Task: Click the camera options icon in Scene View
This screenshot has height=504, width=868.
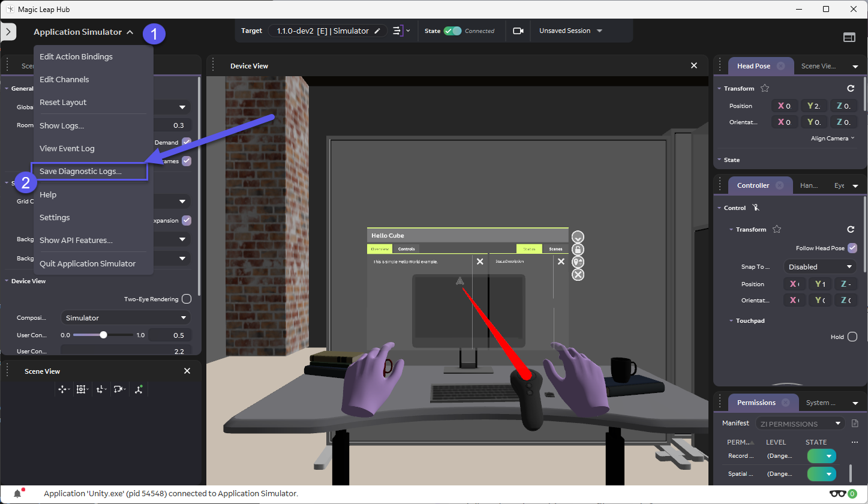Action: point(119,389)
